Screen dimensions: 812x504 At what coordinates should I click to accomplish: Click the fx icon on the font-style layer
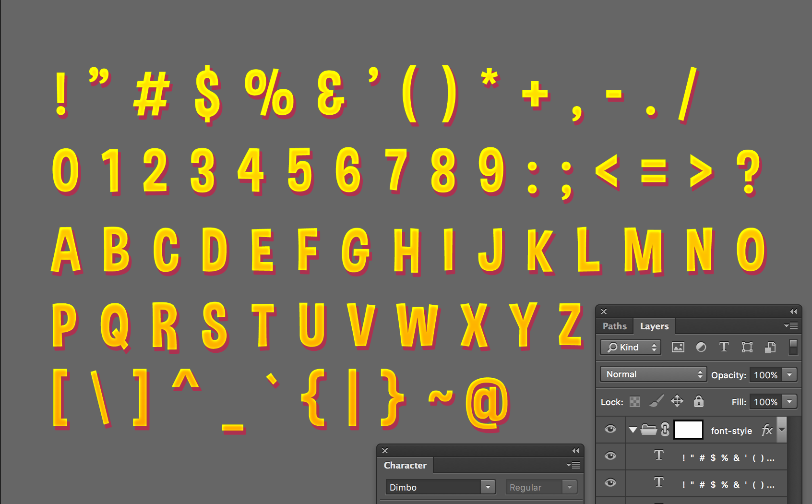click(x=766, y=430)
